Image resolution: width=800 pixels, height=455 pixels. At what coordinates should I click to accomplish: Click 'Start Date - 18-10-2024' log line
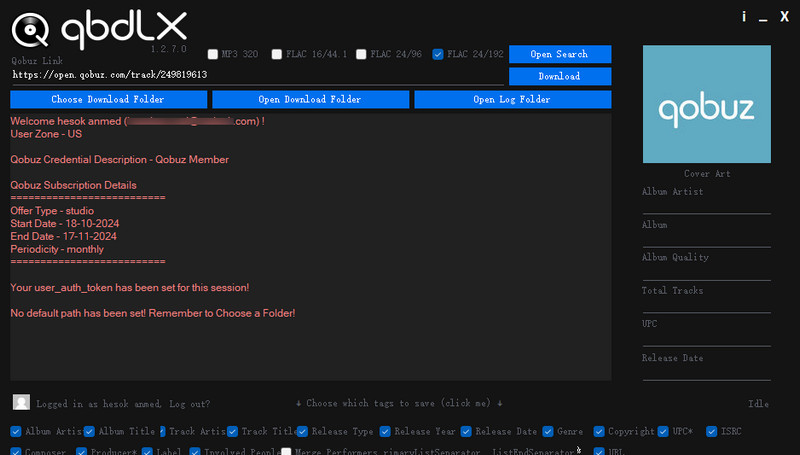click(x=65, y=223)
